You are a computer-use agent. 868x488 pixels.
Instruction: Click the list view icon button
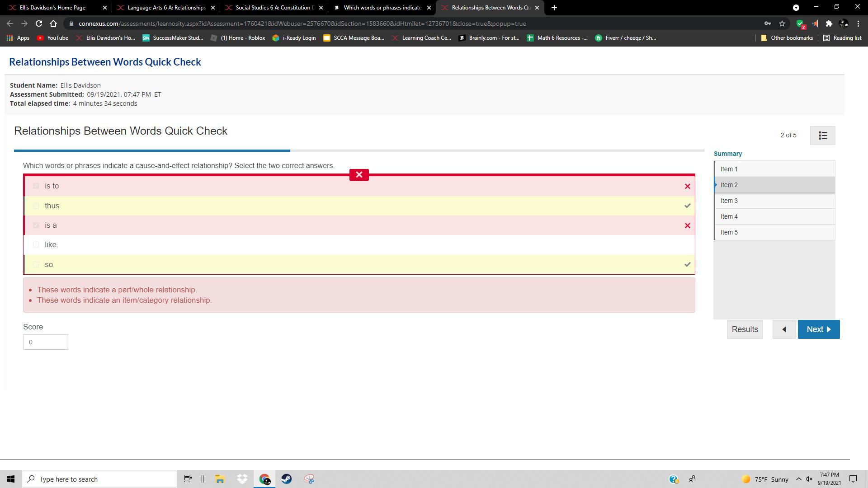822,136
